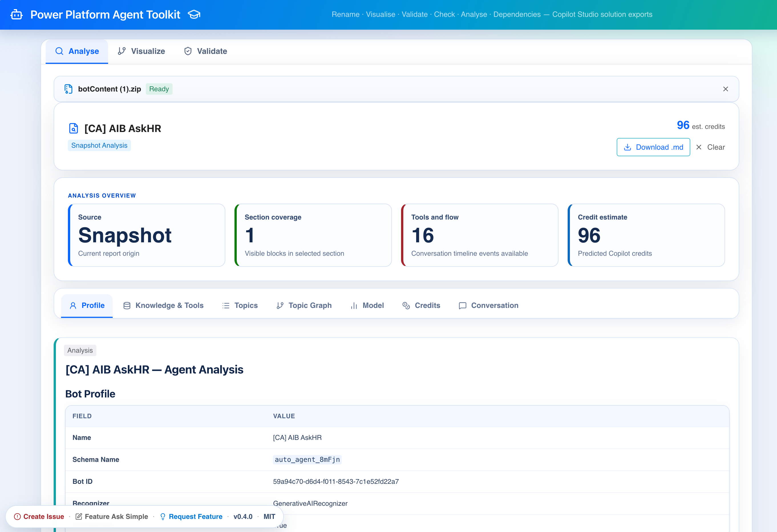777x532 pixels.
Task: Open the Conversation section tab
Action: coord(488,305)
